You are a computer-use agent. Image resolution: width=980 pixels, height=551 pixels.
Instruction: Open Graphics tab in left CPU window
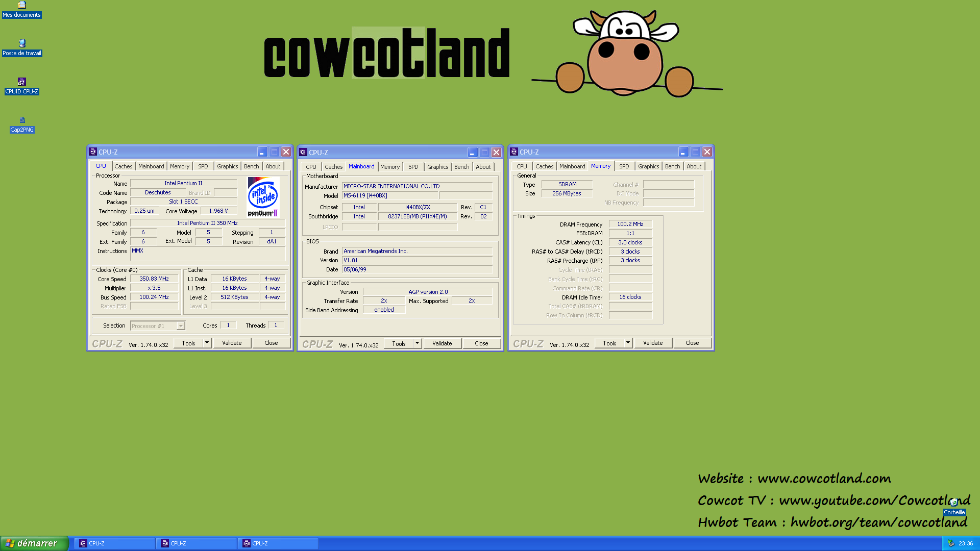click(227, 166)
